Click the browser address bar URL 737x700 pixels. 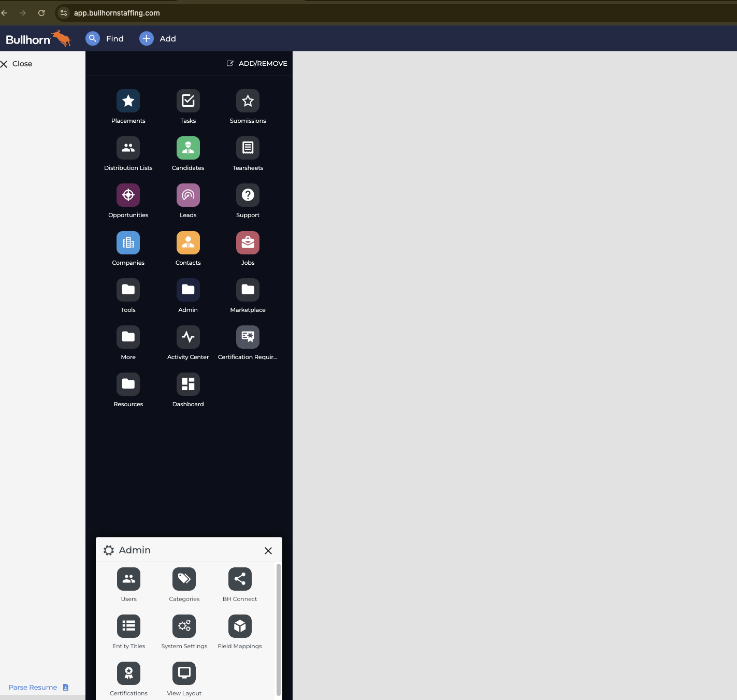(117, 13)
